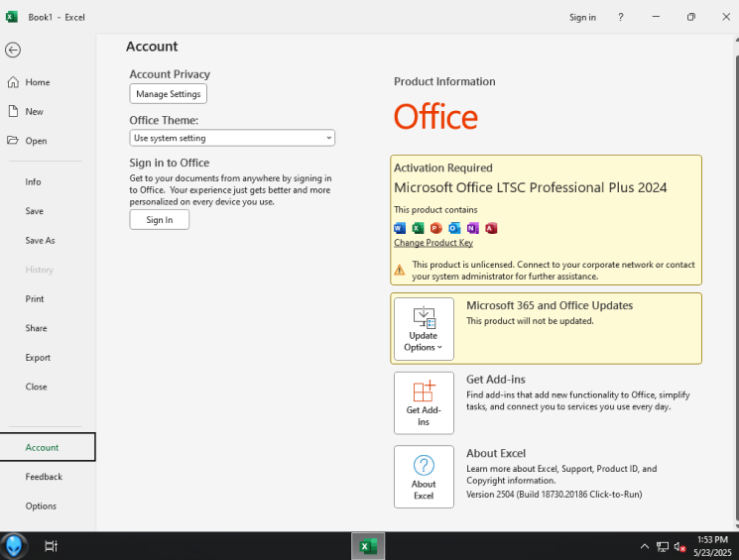The width and height of the screenshot is (739, 560).
Task: Click the Help question mark in title bar
Action: coord(621,17)
